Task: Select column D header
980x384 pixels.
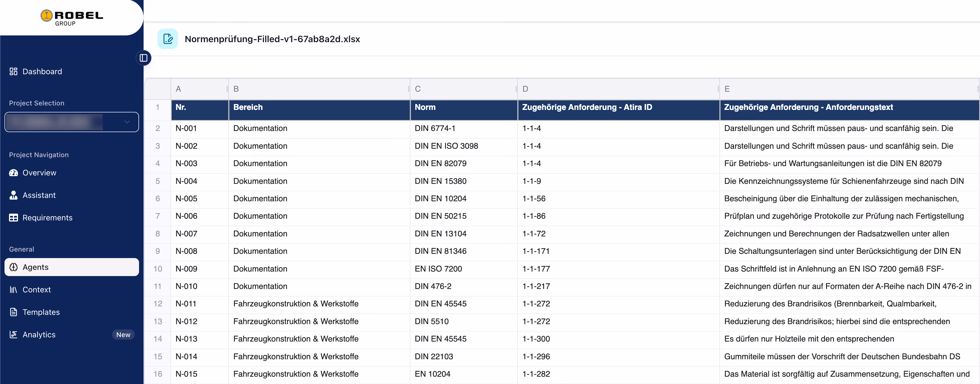Action: pos(619,89)
